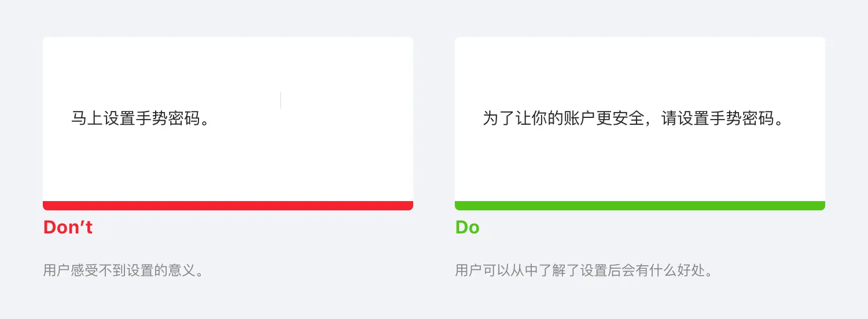Click "请设置" in the Do card sentence
This screenshot has height=319, width=868.
coord(686,118)
